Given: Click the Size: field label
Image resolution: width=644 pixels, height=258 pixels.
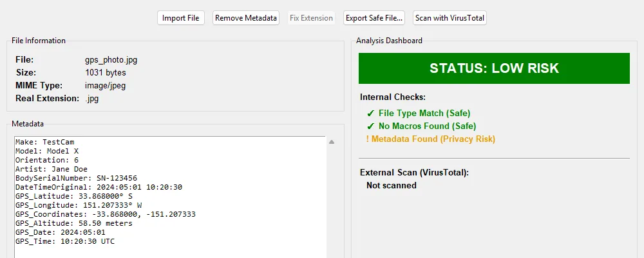Looking at the screenshot, I should pyautogui.click(x=26, y=73).
